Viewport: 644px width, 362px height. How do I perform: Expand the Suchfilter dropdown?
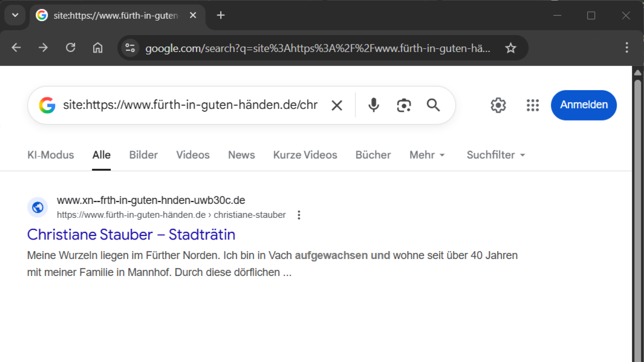[x=496, y=155]
